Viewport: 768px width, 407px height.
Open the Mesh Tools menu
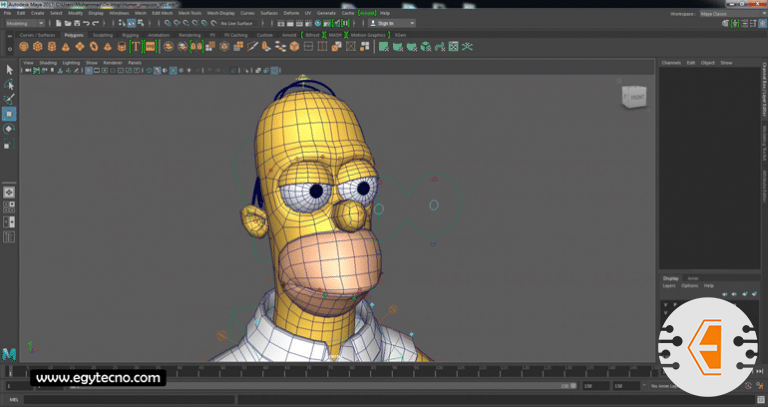(x=190, y=13)
